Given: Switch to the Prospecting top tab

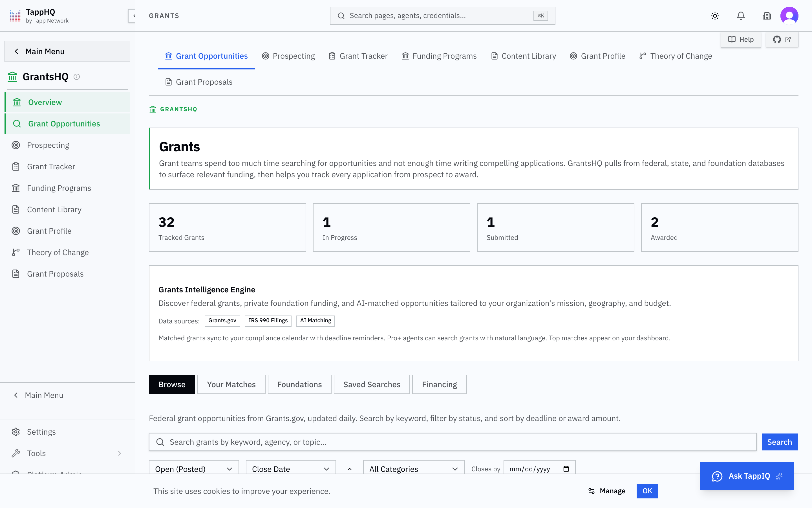Looking at the screenshot, I should pyautogui.click(x=288, y=56).
